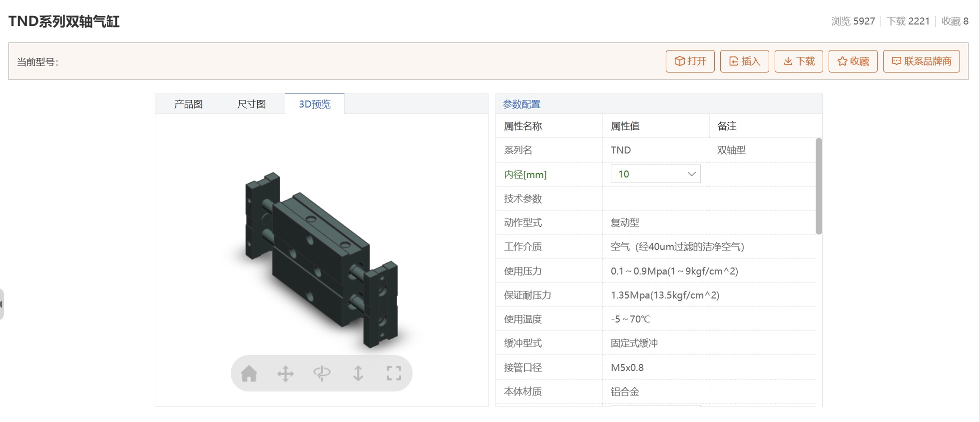980x422 pixels.
Task: Click the 双轴型 remark cell
Action: tap(731, 150)
